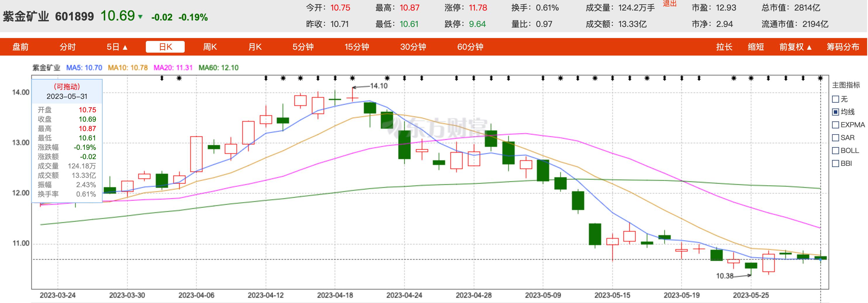Click the 紫金矿业 stock name in the header
This screenshot has height=303, width=868.
click(x=26, y=16)
